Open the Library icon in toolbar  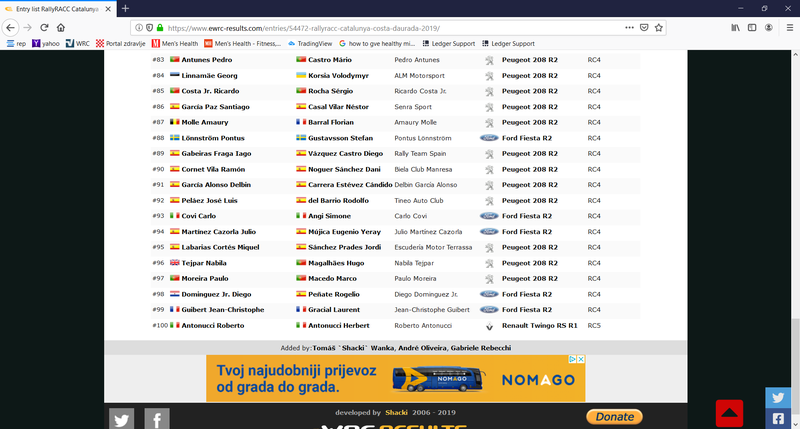coord(735,28)
